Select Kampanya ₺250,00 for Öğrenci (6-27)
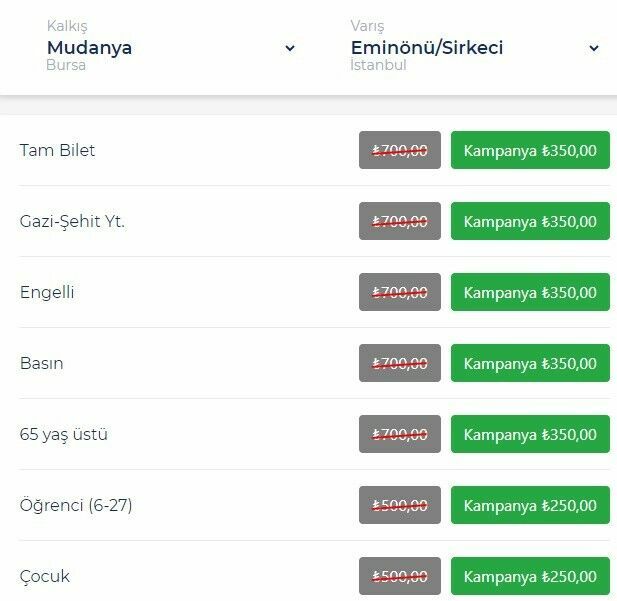 pos(530,506)
